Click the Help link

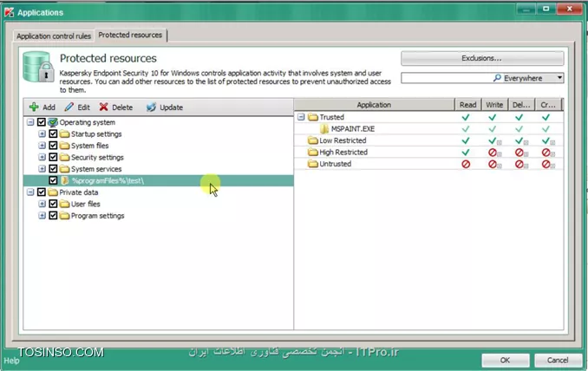click(x=11, y=361)
